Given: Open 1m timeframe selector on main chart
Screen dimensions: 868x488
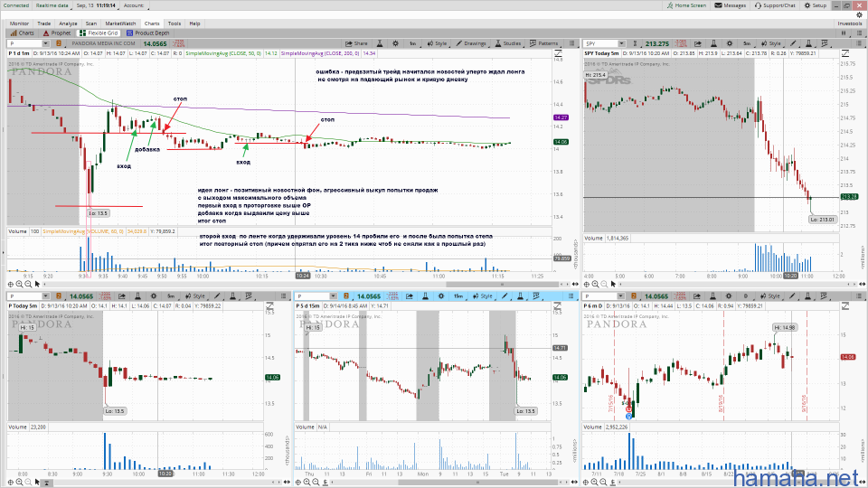Looking at the screenshot, I should (413, 43).
